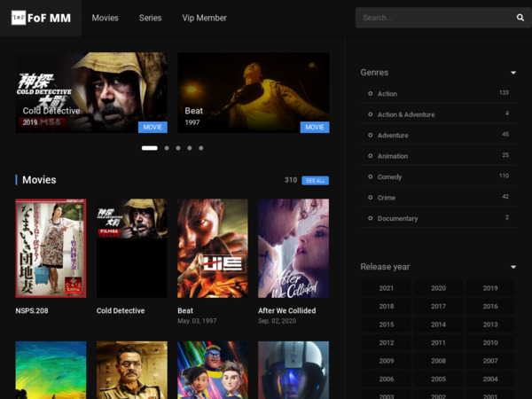
Task: Click the NSPS.208 title link
Action: pyautogui.click(x=32, y=311)
